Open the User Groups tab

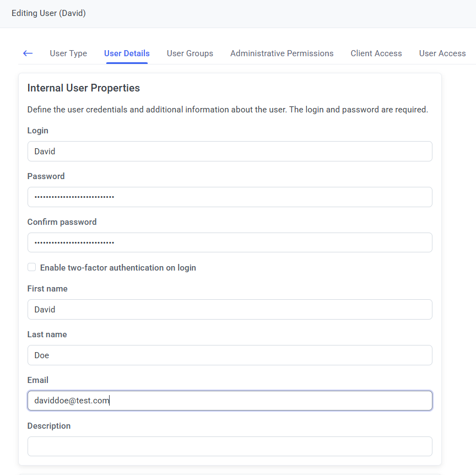pos(190,53)
